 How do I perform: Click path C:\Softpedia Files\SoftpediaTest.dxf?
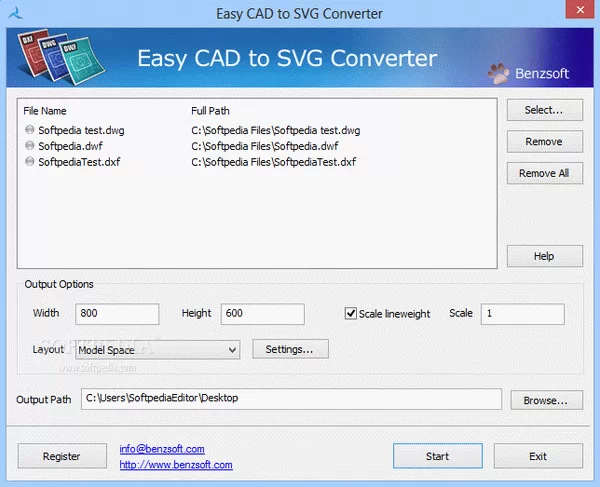click(273, 162)
